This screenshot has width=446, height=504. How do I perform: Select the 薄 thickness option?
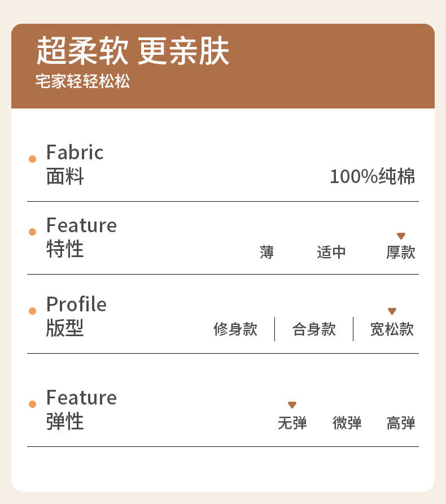(x=267, y=253)
